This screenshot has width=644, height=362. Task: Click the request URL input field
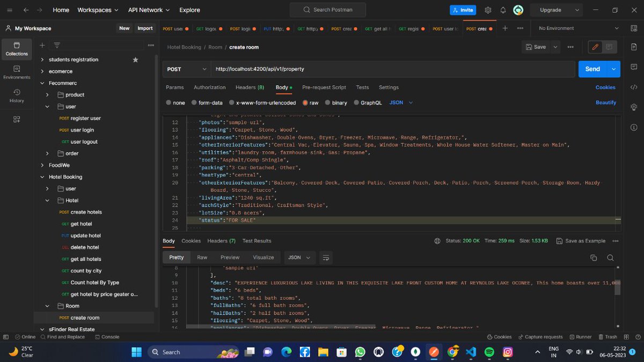tap(392, 69)
